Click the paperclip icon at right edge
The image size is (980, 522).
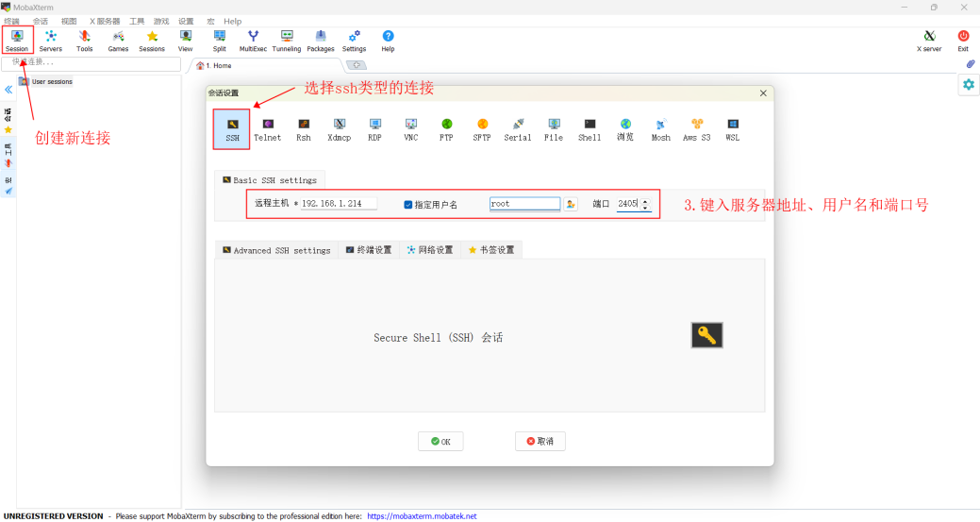tap(970, 64)
